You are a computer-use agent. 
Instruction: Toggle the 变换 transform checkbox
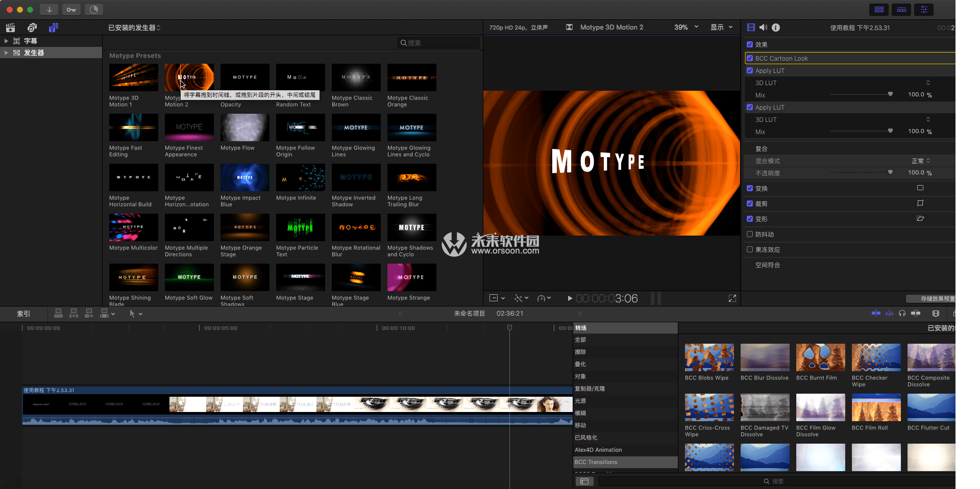750,188
